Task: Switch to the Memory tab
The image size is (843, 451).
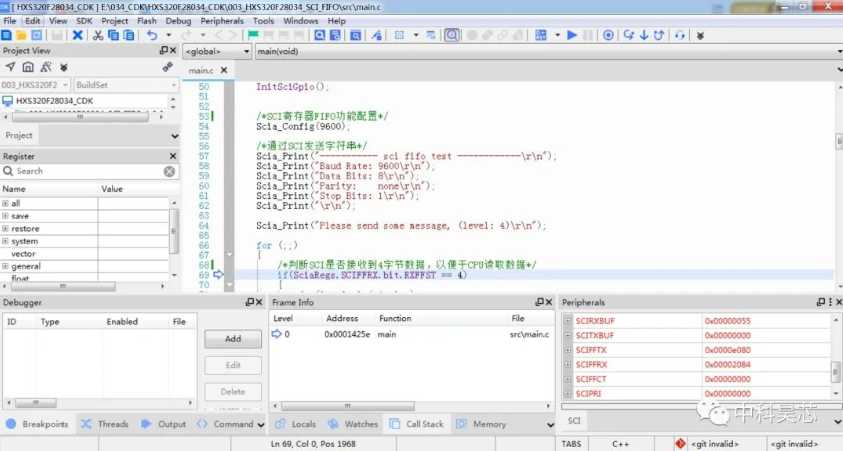Action: pyautogui.click(x=482, y=424)
